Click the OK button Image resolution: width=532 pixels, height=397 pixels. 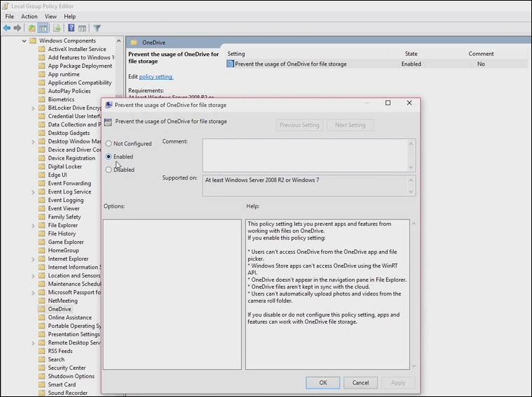click(323, 383)
